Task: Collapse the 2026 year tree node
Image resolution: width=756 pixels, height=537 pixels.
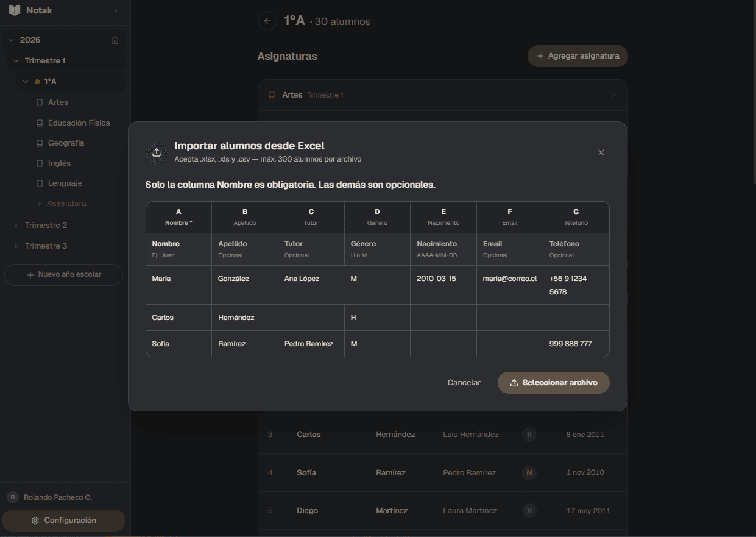Action: click(11, 40)
